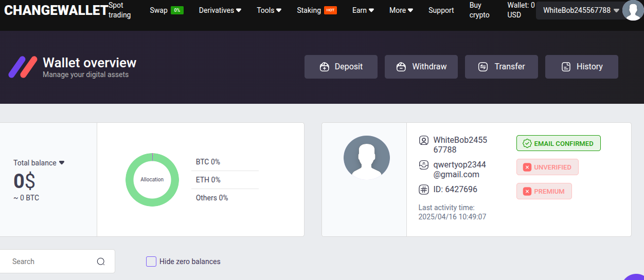Click the ~ 0 BTC balance text
Screen dimensions: 644x280
tap(26, 198)
